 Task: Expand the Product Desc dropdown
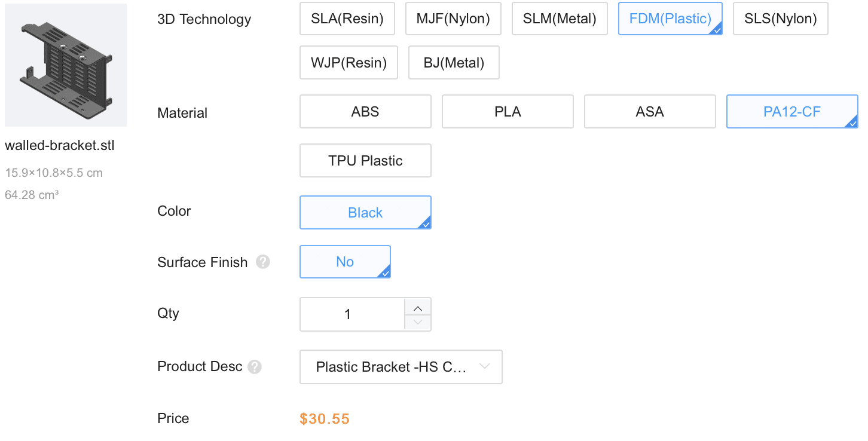[401, 367]
